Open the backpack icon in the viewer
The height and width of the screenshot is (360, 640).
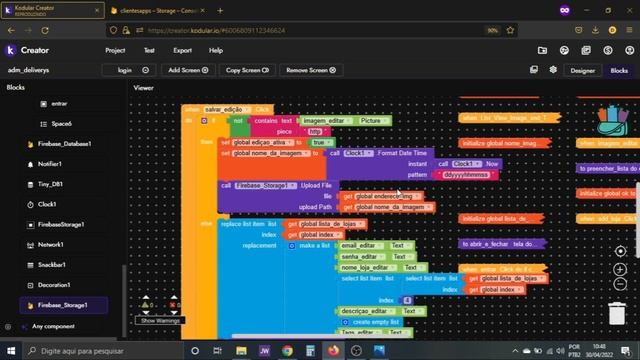[x=612, y=121]
